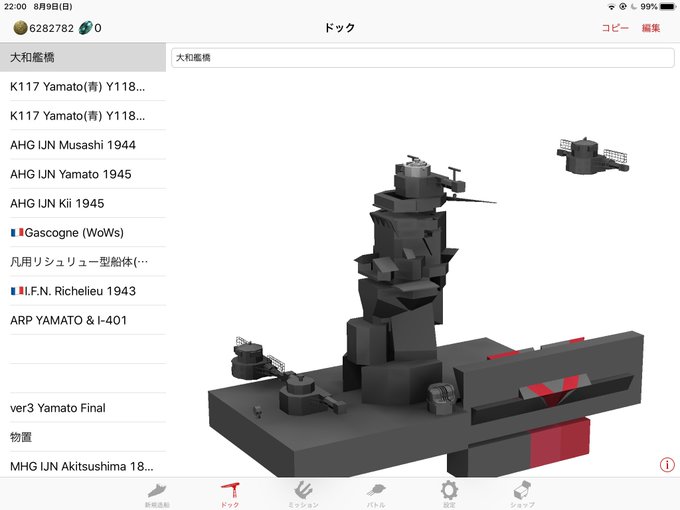Select MHG IJN Akitsushima entry
Image resolution: width=680 pixels, height=510 pixels.
point(83,465)
